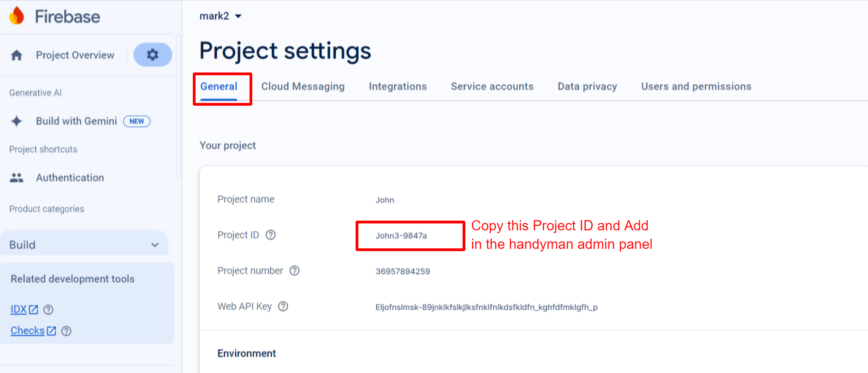Open the Checks link
868x373 pixels.
[28, 331]
